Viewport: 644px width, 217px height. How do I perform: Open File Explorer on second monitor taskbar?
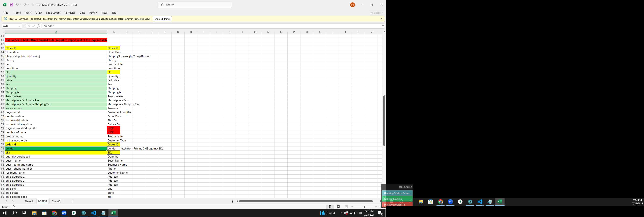pyautogui.click(x=421, y=202)
